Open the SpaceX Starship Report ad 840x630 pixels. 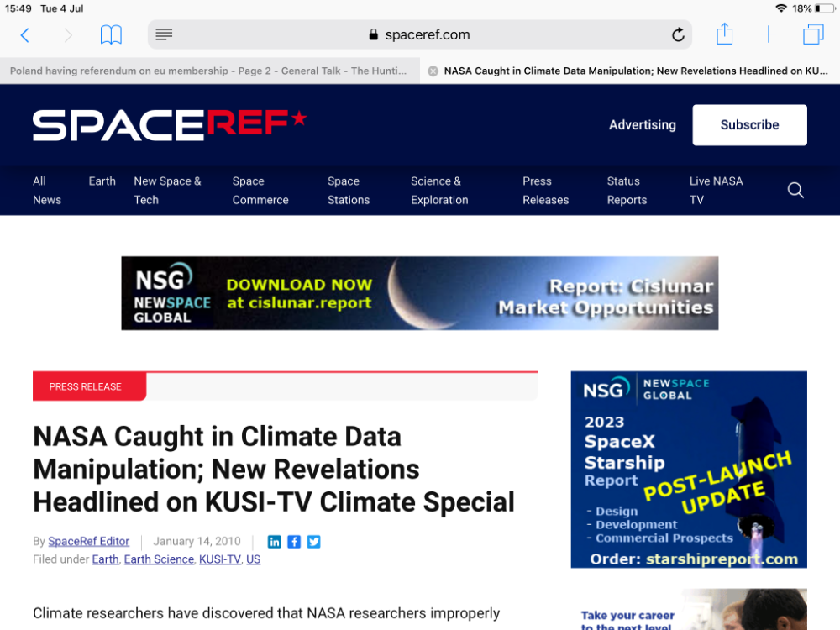[x=689, y=470]
